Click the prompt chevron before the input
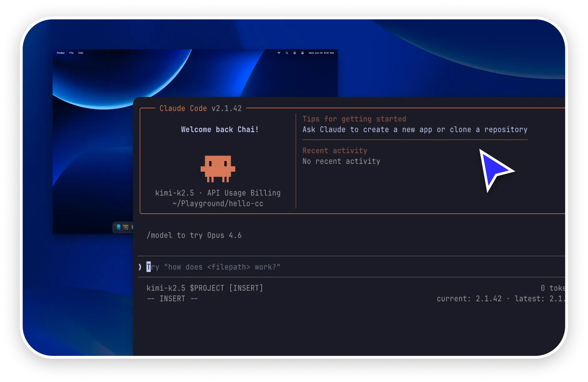 tap(140, 267)
